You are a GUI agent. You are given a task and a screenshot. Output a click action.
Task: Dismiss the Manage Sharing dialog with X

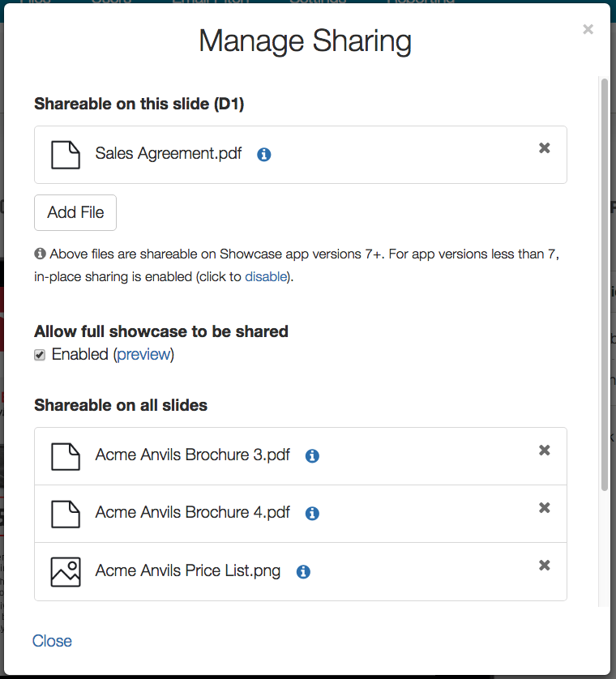point(588,30)
